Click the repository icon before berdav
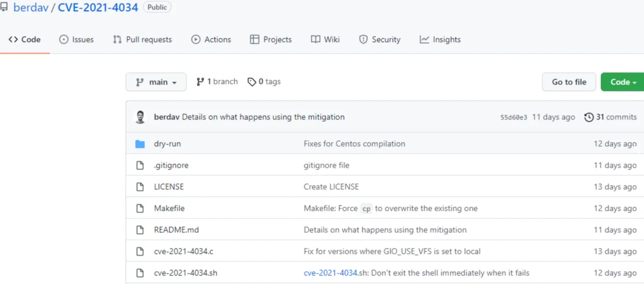This screenshot has width=644, height=284. 4,7
